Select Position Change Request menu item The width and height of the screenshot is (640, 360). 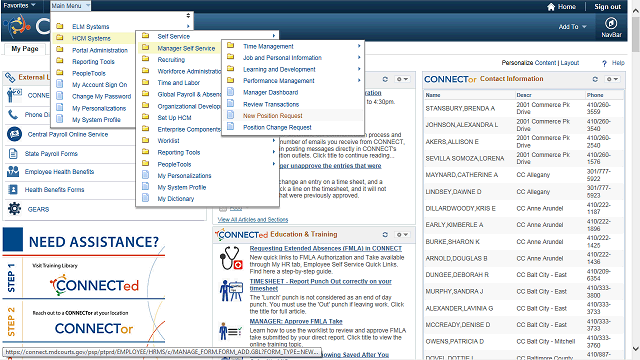pos(277,127)
